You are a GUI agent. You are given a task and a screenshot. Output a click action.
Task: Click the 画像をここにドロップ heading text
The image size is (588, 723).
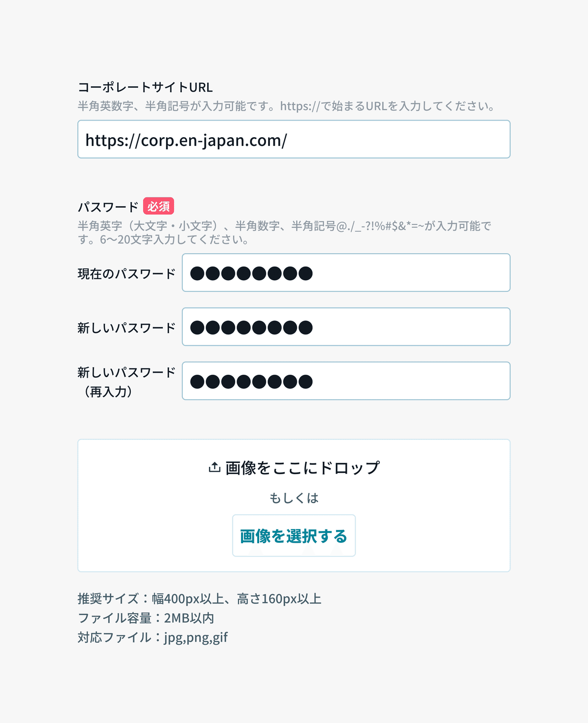pos(302,468)
